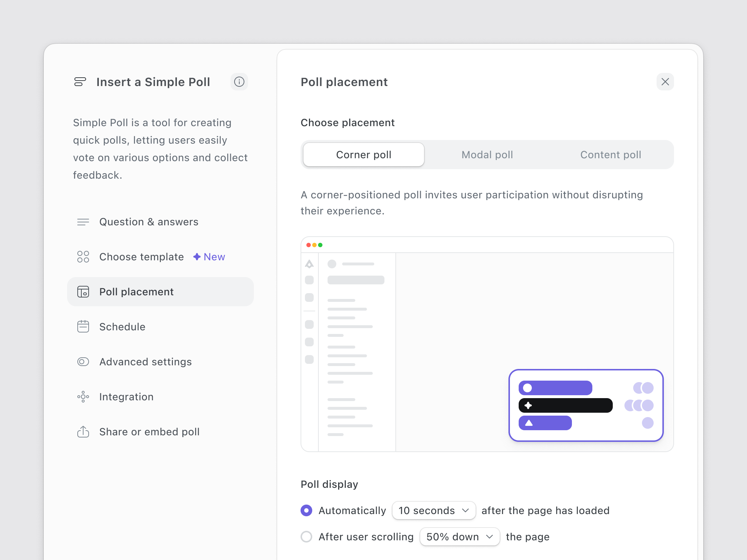Image resolution: width=747 pixels, height=560 pixels.
Task: Click the Advanced settings eye icon
Action: click(x=83, y=361)
